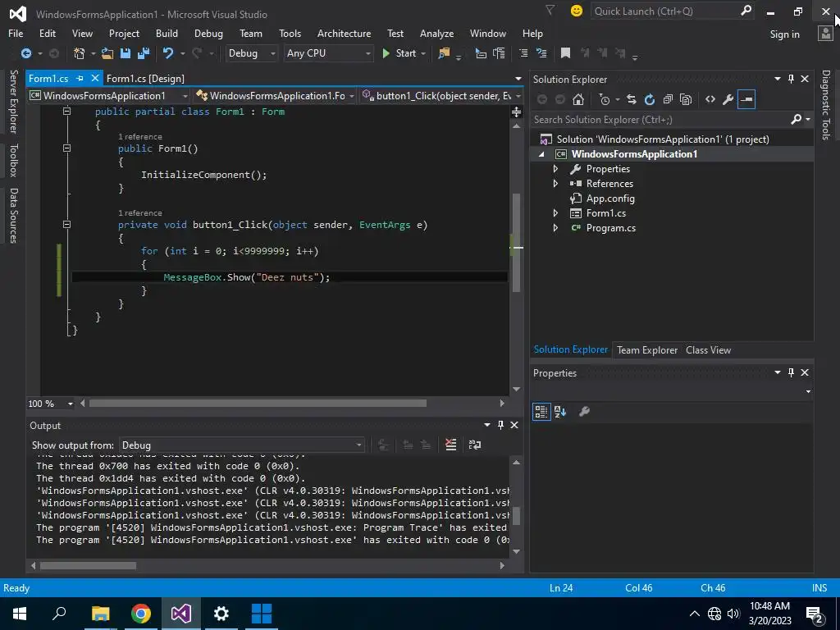This screenshot has width=840, height=630.
Task: Click the Show All Files icon
Action: pos(686,99)
